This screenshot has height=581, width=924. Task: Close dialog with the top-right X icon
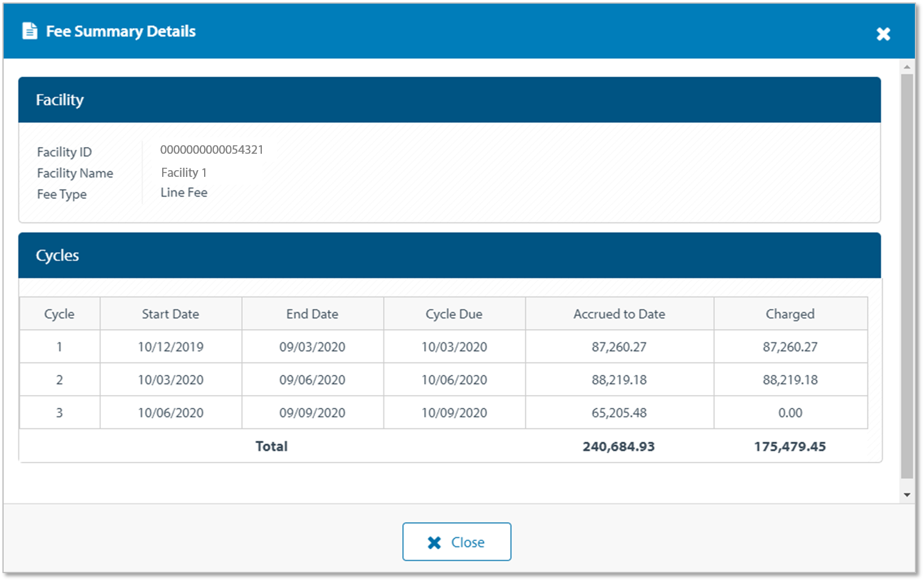(883, 34)
